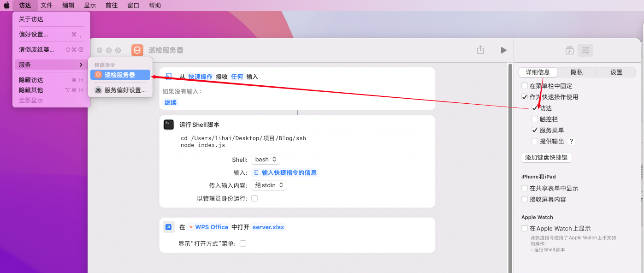
Task: Enable 在 Apple Watch 上显示 checkbox
Action: (x=525, y=228)
